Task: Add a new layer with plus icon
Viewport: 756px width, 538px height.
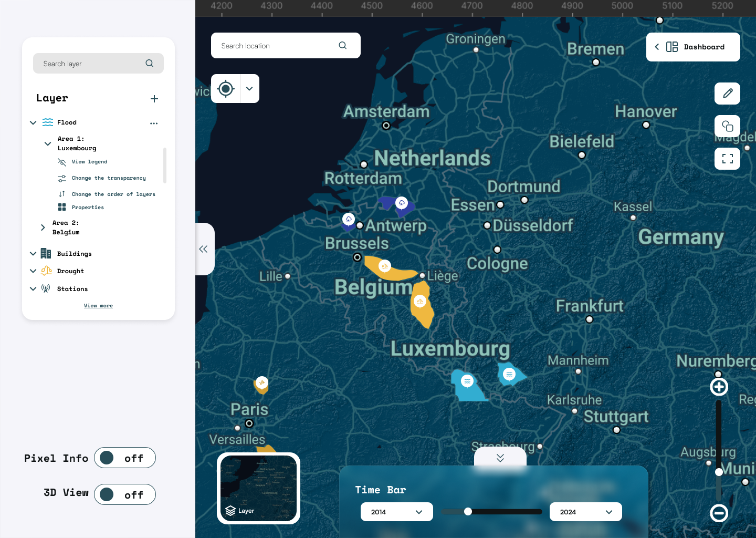Action: click(x=154, y=99)
